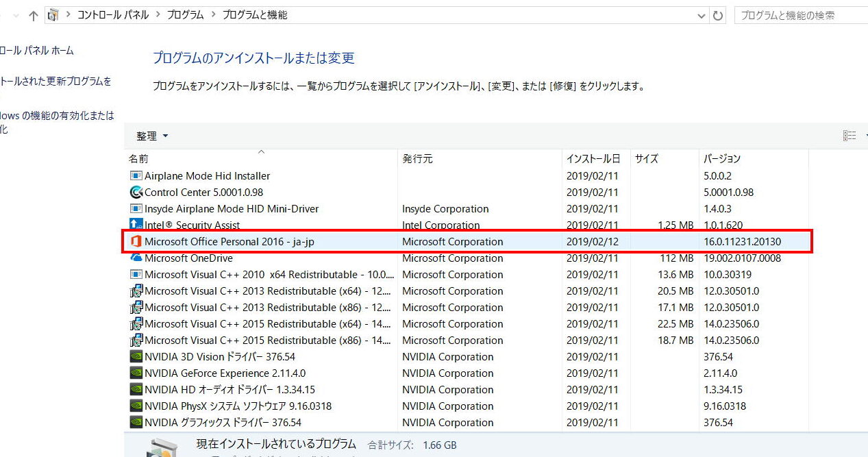Viewport: 868px width, 457px height.
Task: Click the Intel Security Assist icon
Action: tap(136, 225)
